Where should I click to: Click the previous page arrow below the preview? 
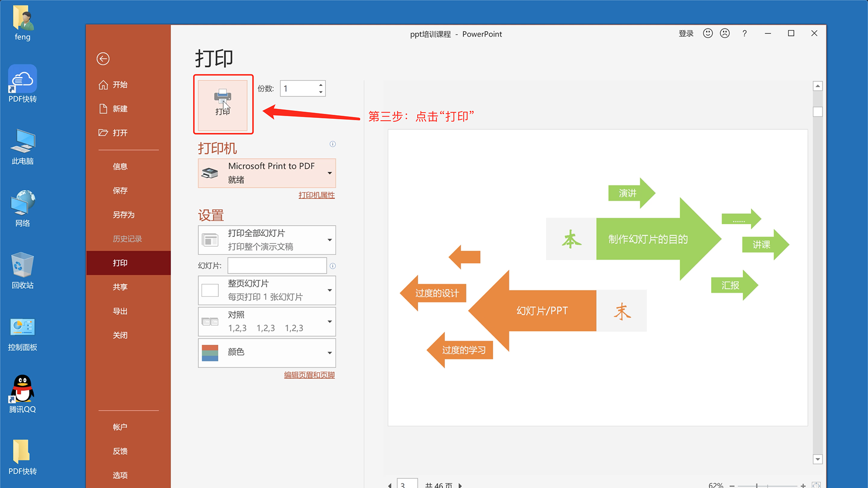pyautogui.click(x=390, y=485)
